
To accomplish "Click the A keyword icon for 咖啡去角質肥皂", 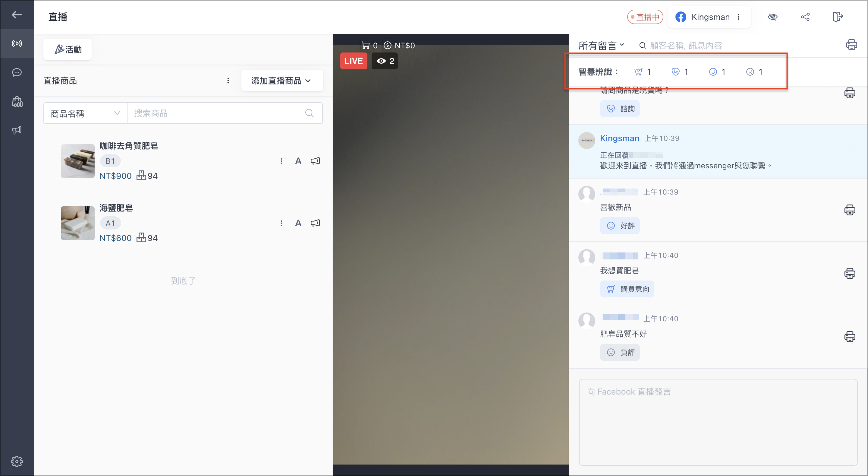I will point(298,161).
